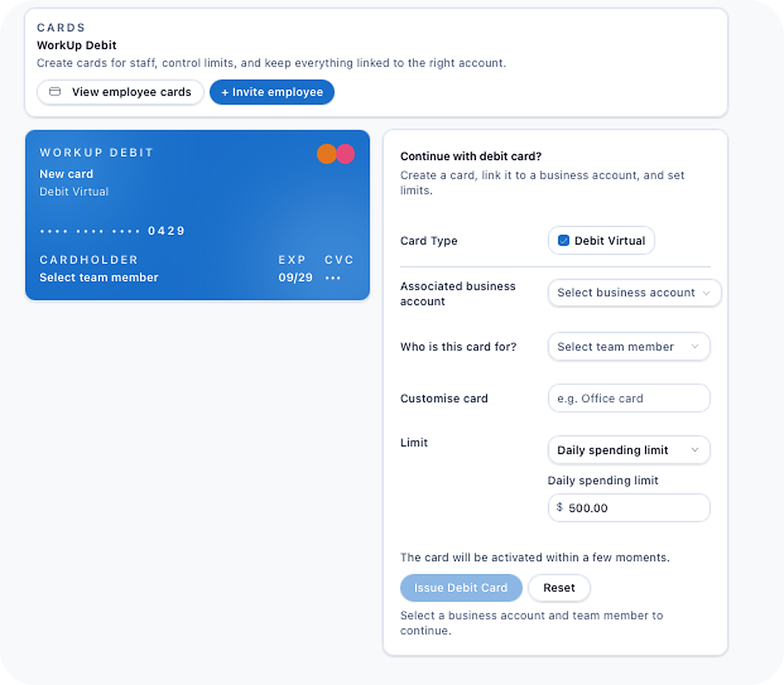Click the orange and pink network logo
The image size is (784, 685).
[x=335, y=154]
